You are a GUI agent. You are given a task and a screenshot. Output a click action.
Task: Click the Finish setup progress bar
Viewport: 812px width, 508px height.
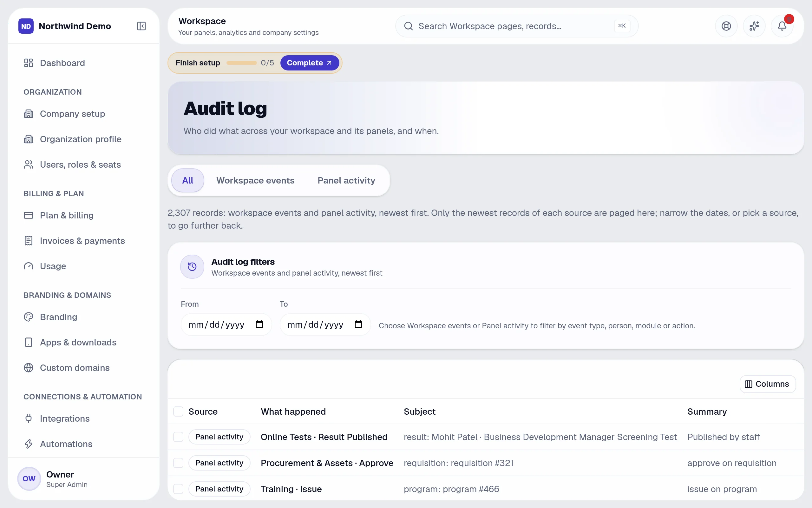242,63
